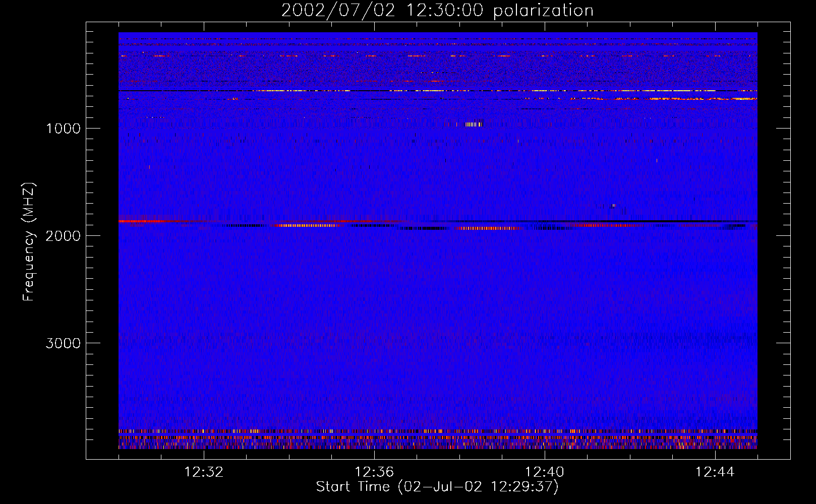816x504 pixels.
Task: Click the 12:44 time tick label
Action: (x=715, y=472)
